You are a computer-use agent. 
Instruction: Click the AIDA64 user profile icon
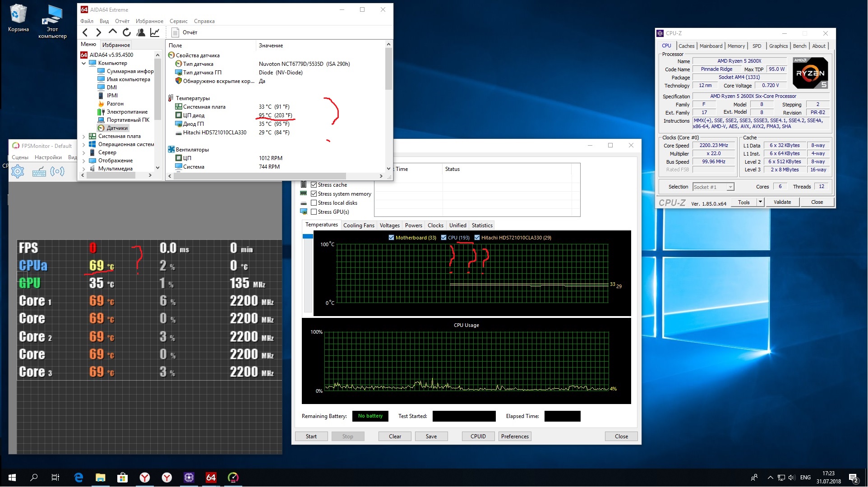pyautogui.click(x=141, y=32)
